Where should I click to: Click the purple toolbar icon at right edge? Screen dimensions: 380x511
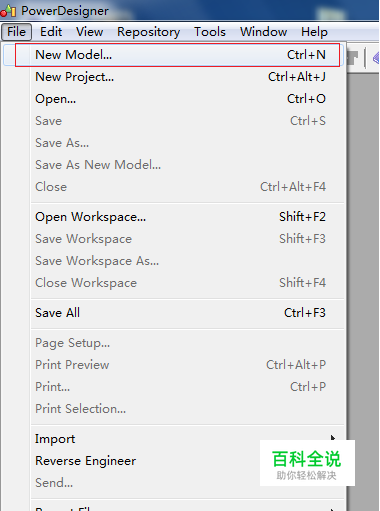[x=376, y=58]
